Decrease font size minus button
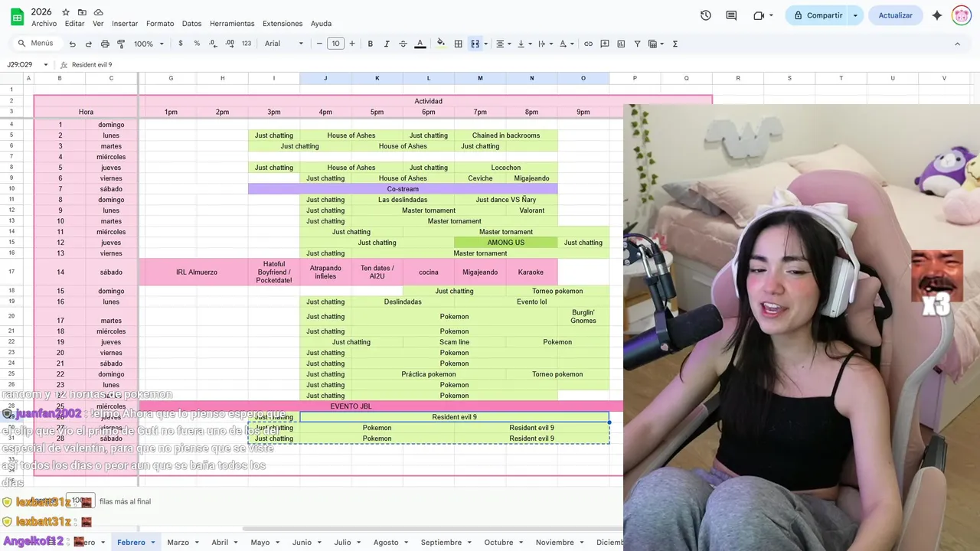 click(x=319, y=44)
